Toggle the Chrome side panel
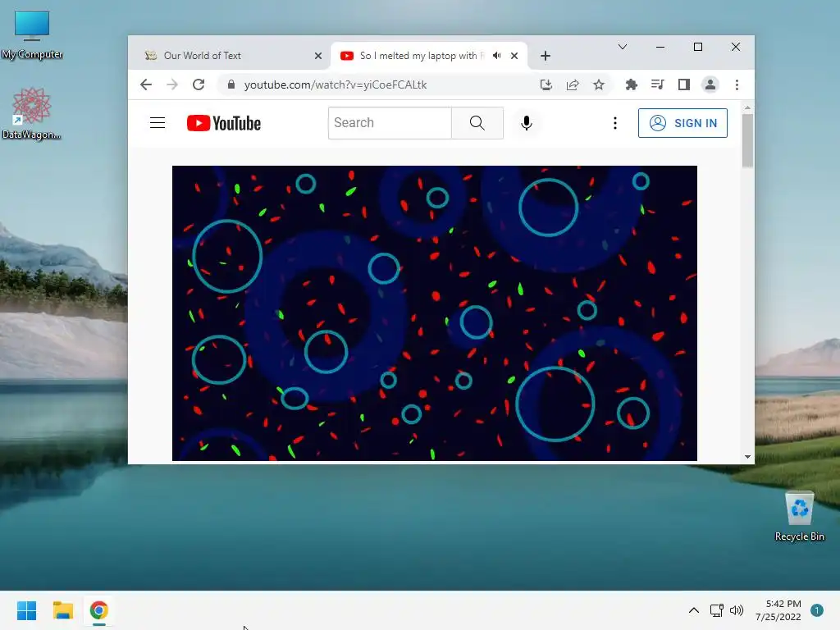The height and width of the screenshot is (630, 840). click(683, 84)
